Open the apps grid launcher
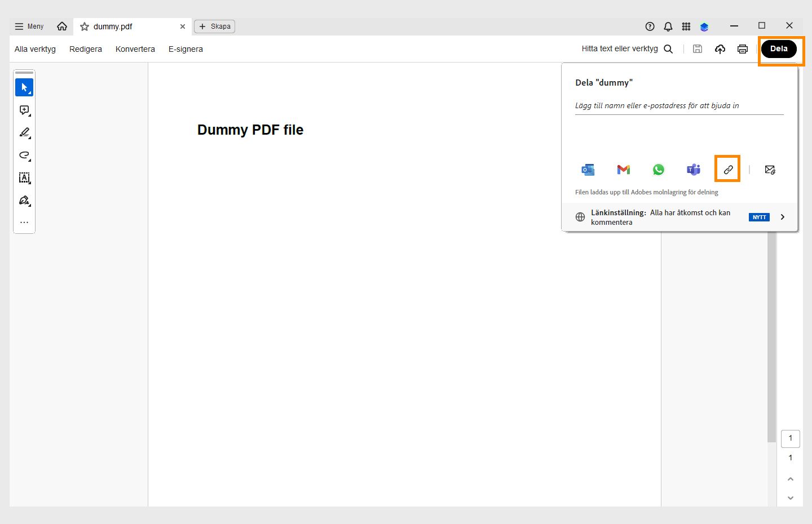This screenshot has width=812, height=524. pos(686,26)
